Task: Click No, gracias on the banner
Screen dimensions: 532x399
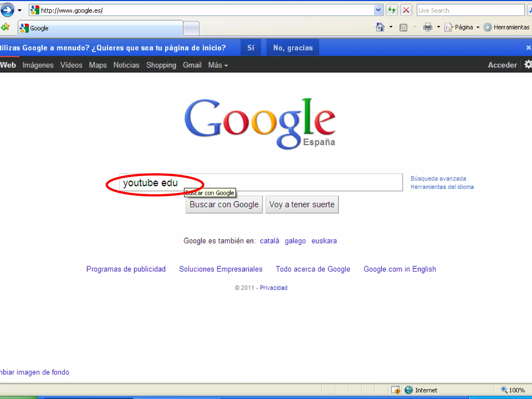Action: 293,48
